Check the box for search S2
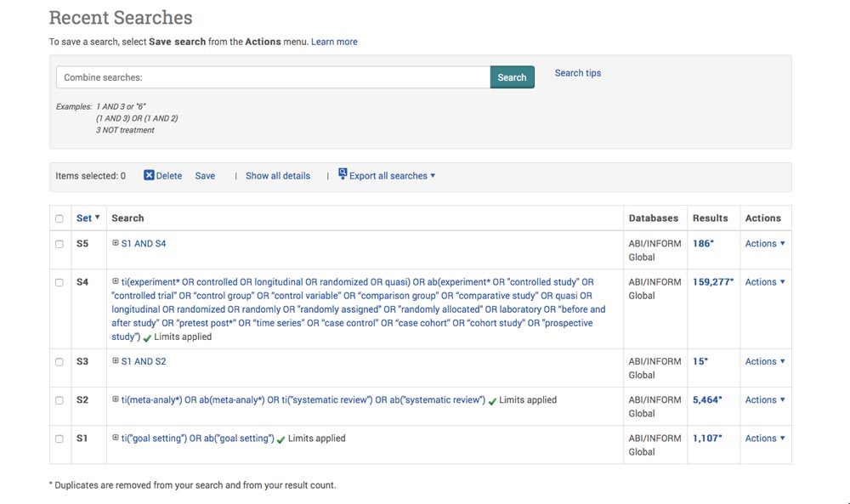 59,400
